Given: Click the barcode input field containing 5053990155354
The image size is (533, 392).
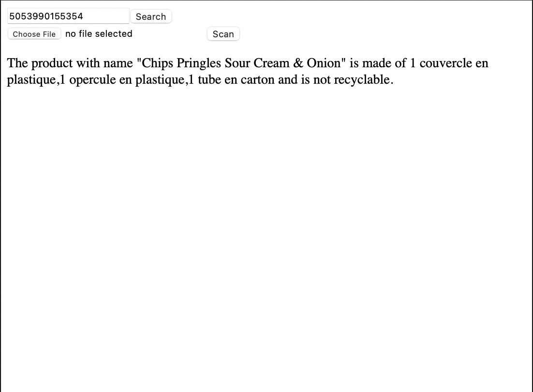Looking at the screenshot, I should pos(68,16).
